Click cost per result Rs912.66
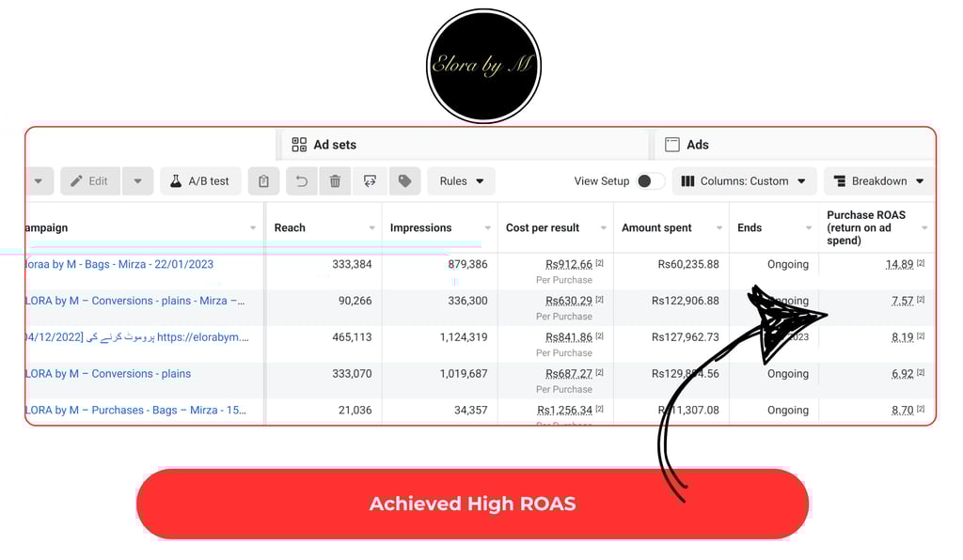Image resolution: width=963 pixels, height=560 pixels. tap(569, 264)
